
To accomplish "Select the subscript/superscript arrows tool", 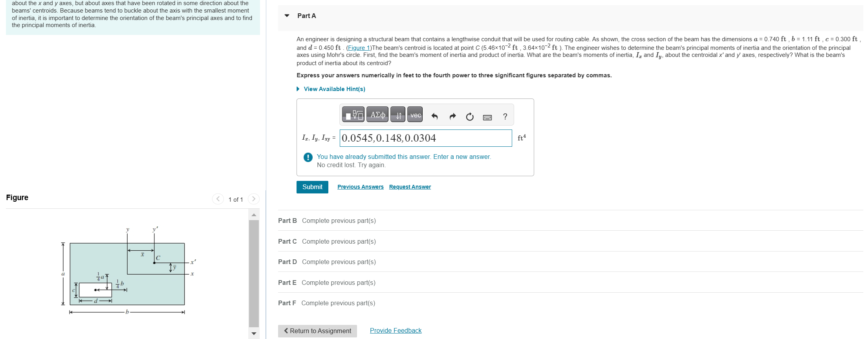I will click(398, 115).
